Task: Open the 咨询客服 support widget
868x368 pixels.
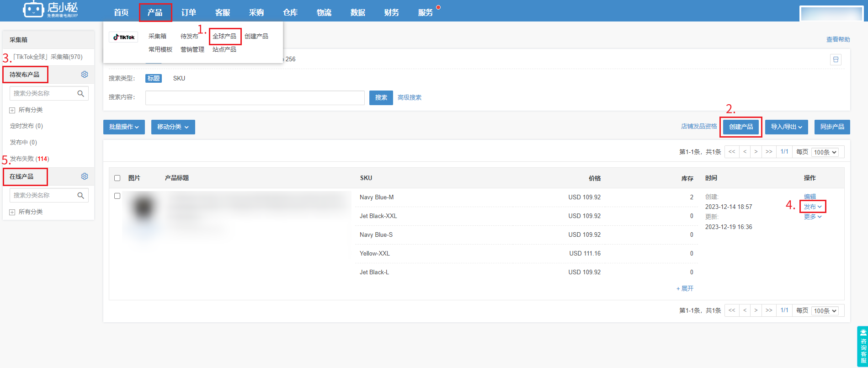Action: 863,346
